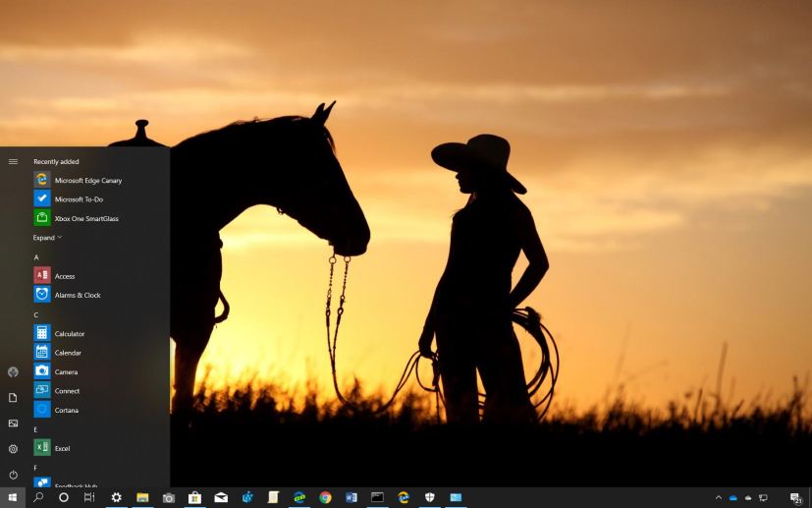The height and width of the screenshot is (508, 812).
Task: Open Microsoft Store from the taskbar
Action: pos(194,497)
